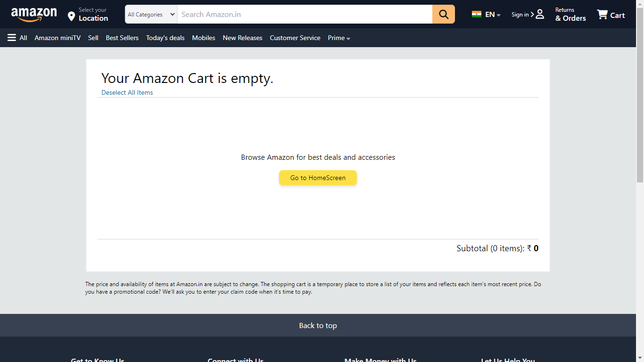Expand the EN language dropdown arrow
Viewport: 644px width, 362px height.
point(499,16)
